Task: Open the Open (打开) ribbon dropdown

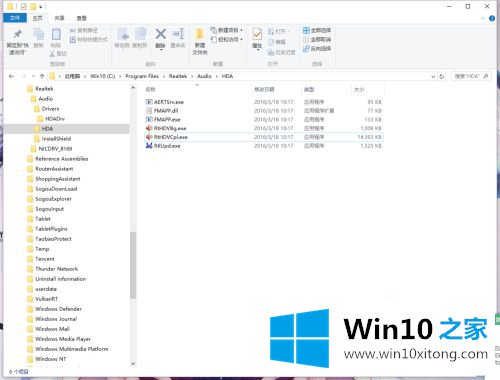Action: (279, 31)
